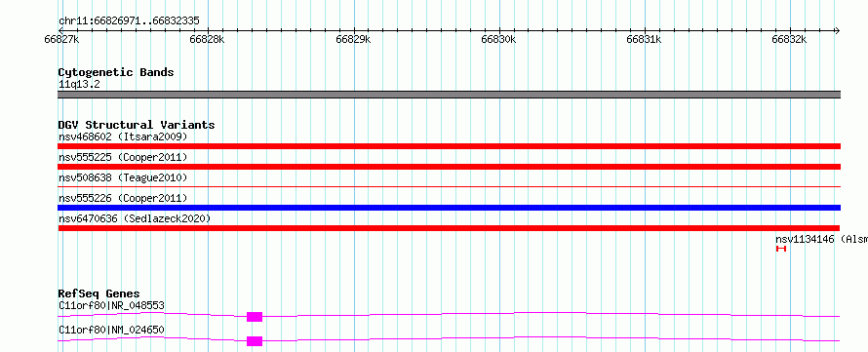Click the chr11:66826971..66832335 region label
The height and width of the screenshot is (352, 868).
[129, 21]
